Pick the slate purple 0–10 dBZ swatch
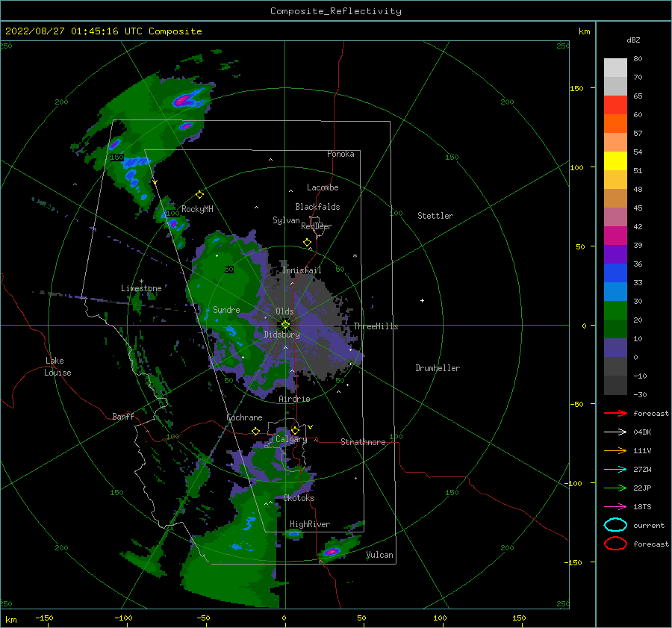The width and height of the screenshot is (672, 628). (x=615, y=347)
